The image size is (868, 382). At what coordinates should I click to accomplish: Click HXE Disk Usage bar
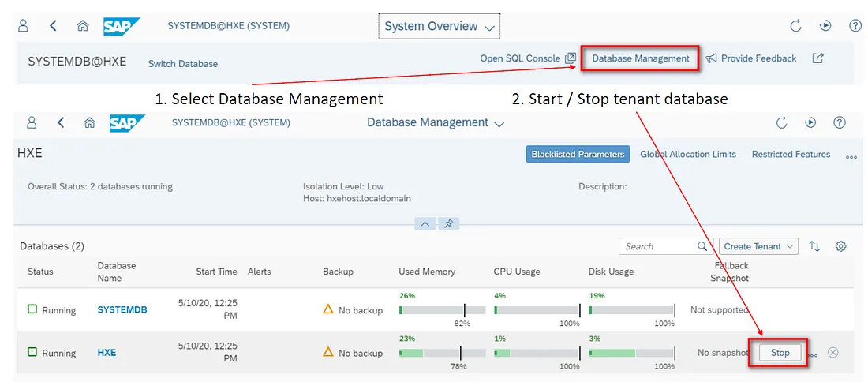coord(633,353)
